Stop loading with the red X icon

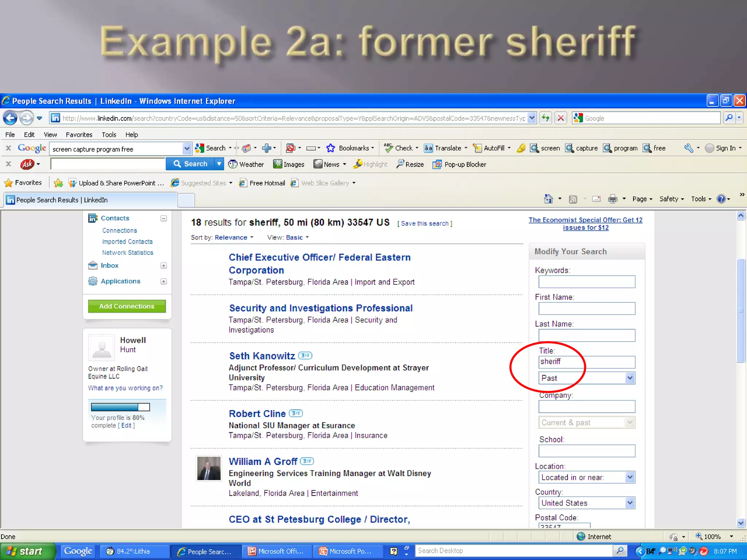[561, 118]
